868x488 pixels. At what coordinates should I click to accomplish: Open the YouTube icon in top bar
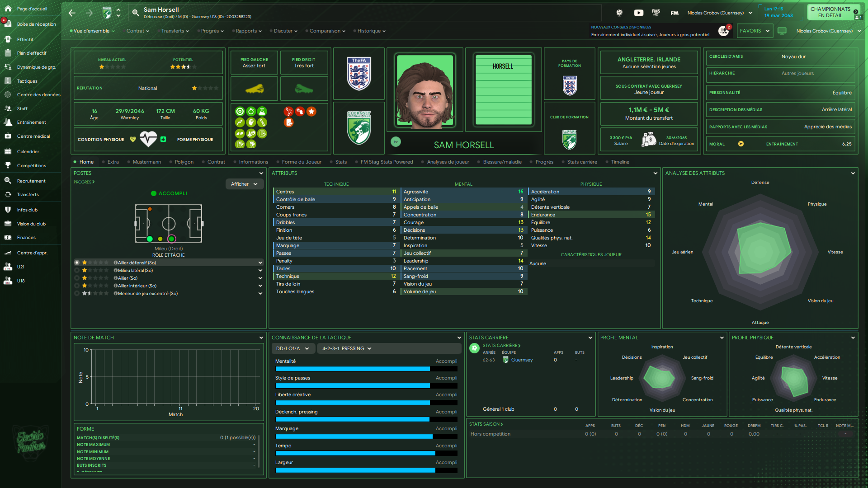[x=638, y=13]
